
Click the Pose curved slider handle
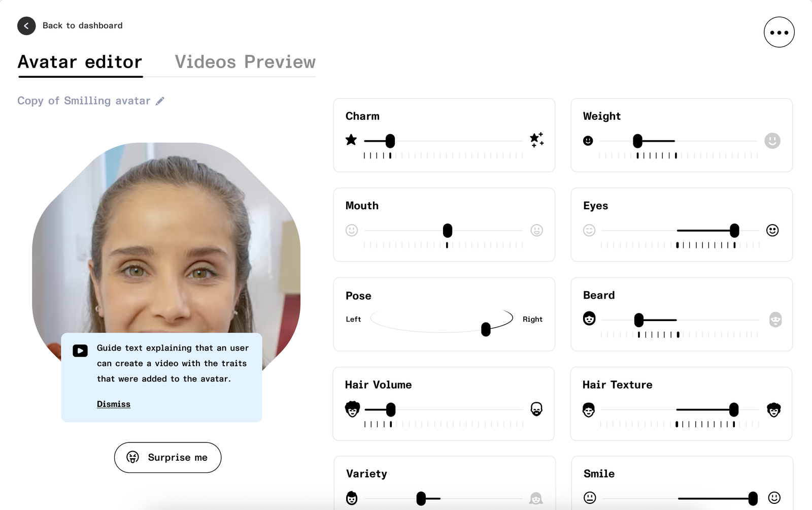(x=486, y=329)
